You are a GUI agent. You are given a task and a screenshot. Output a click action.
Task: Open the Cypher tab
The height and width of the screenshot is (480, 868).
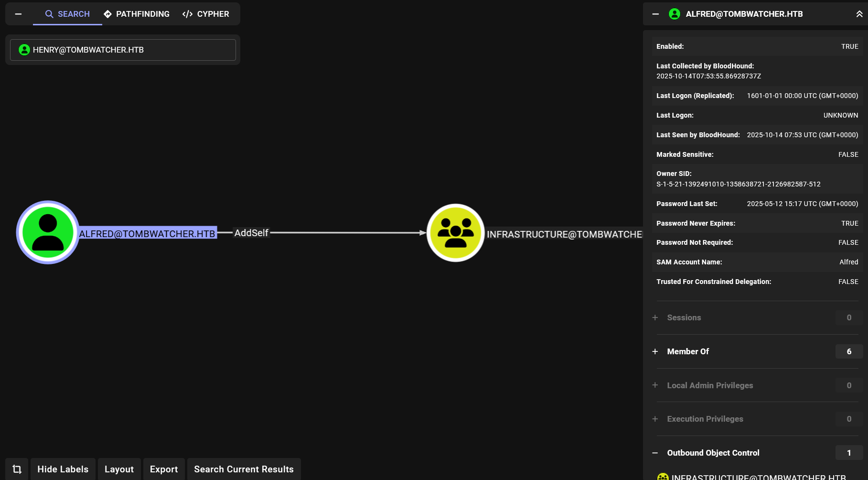pos(206,14)
